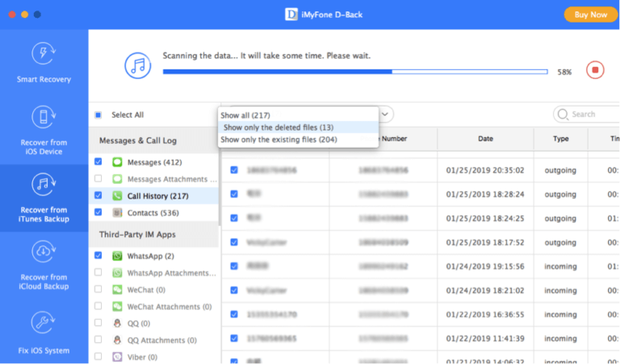Check the WhatsApp Attachments checkbox
Screen dimensions: 620x364
98,272
